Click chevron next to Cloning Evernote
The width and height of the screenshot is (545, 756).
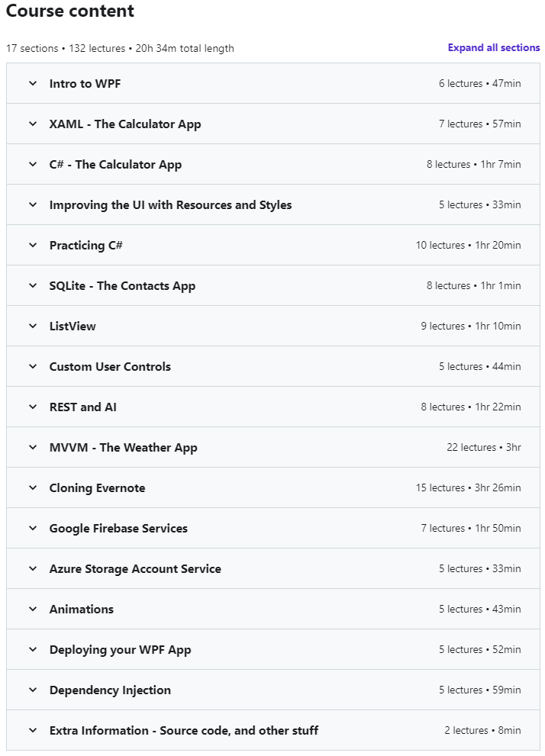coord(33,487)
